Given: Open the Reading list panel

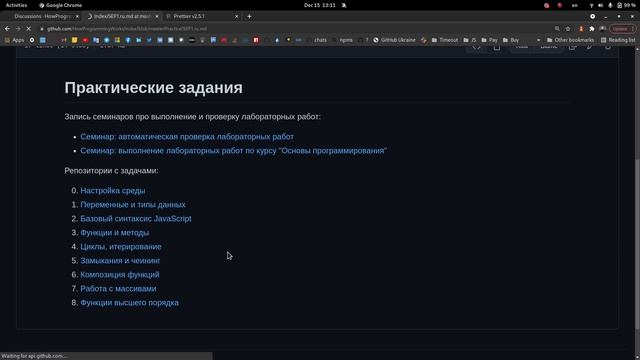Looking at the screenshot, I should pyautogui.click(x=618, y=40).
